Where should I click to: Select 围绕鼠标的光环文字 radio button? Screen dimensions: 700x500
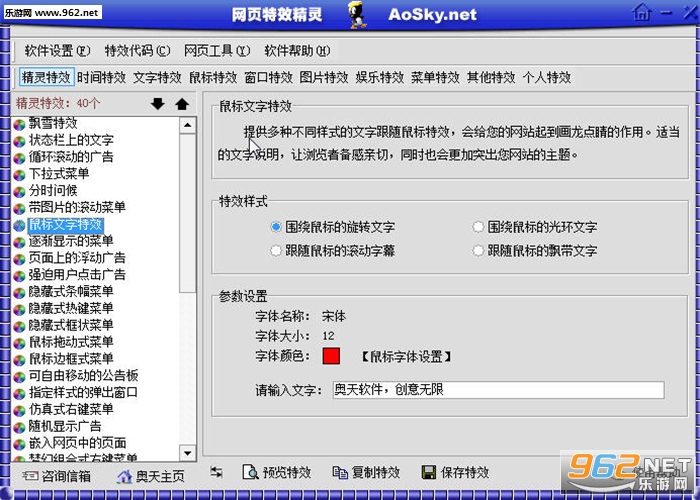(478, 227)
